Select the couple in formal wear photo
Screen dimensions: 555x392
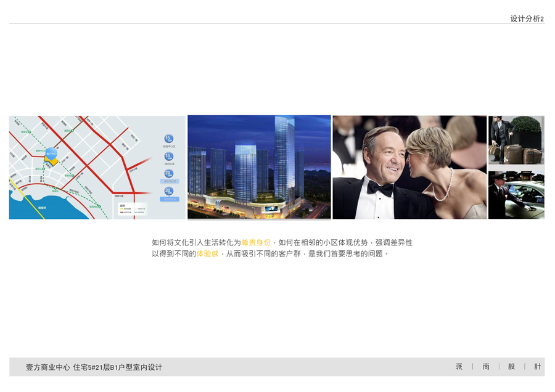409,167
